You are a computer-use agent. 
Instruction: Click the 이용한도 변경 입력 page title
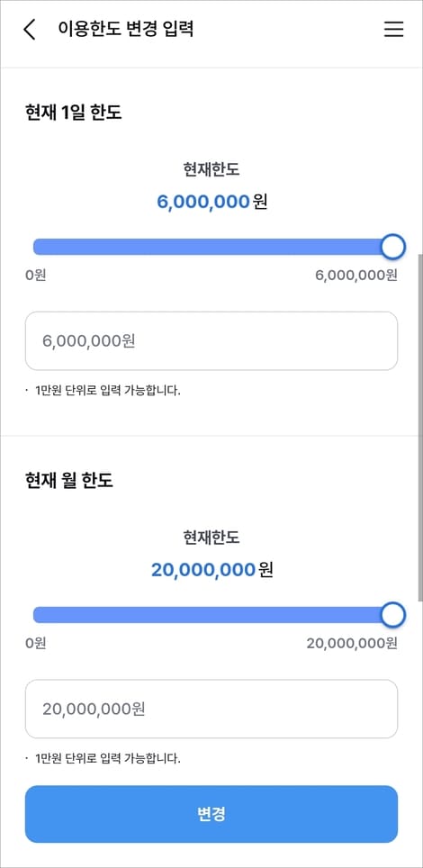point(126,29)
